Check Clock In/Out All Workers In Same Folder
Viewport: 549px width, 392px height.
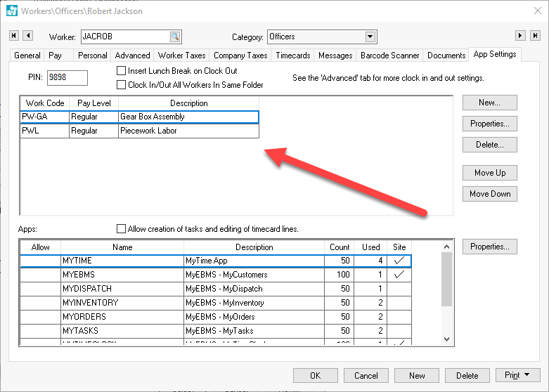122,85
